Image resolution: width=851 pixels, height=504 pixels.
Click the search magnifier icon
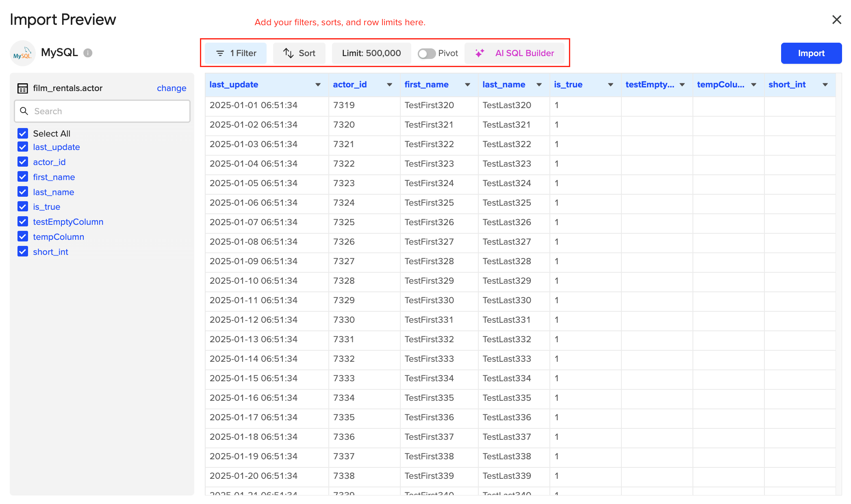point(24,111)
